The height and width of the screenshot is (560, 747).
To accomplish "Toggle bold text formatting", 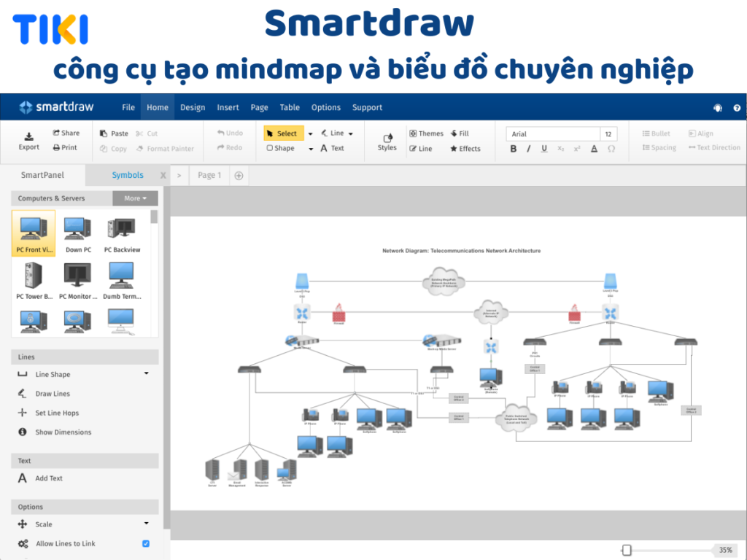I will click(x=513, y=148).
